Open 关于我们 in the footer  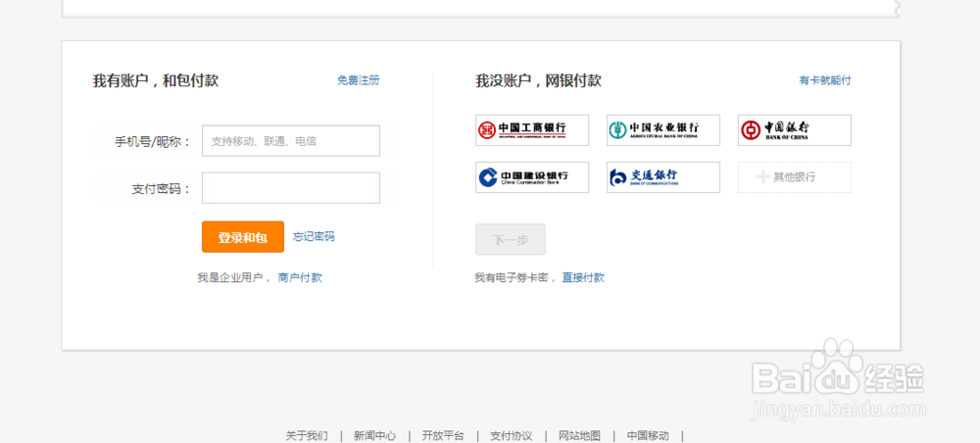(306, 435)
